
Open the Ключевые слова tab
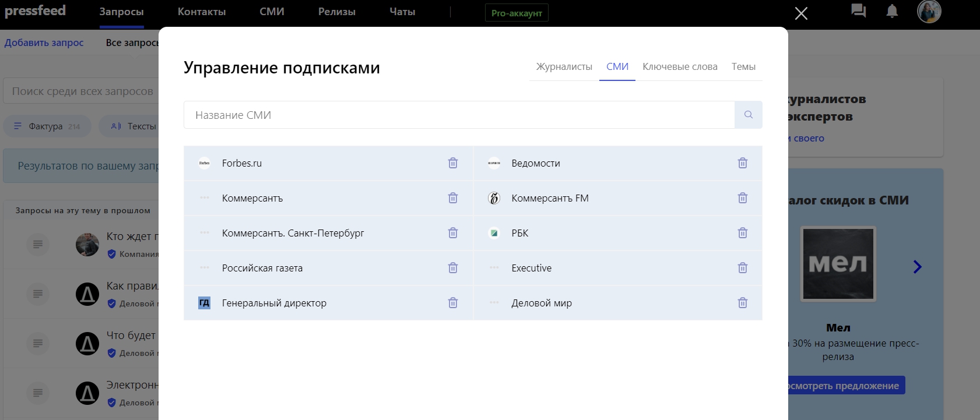[680, 67]
